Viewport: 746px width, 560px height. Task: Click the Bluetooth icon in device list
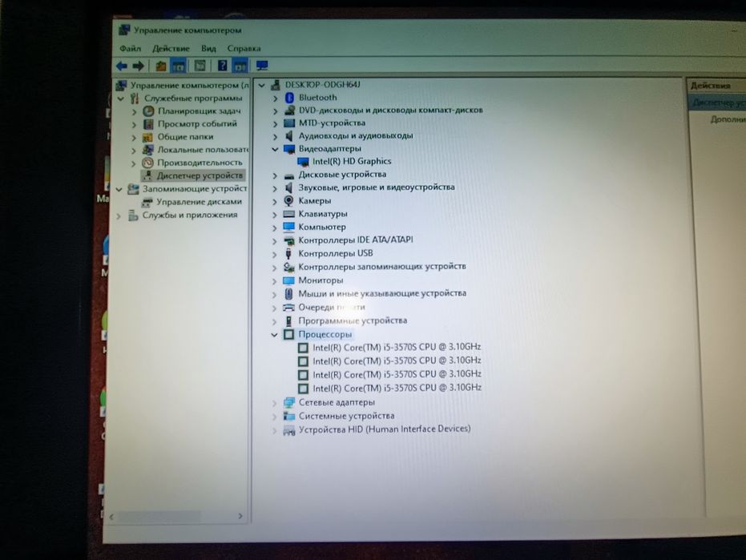(289, 98)
